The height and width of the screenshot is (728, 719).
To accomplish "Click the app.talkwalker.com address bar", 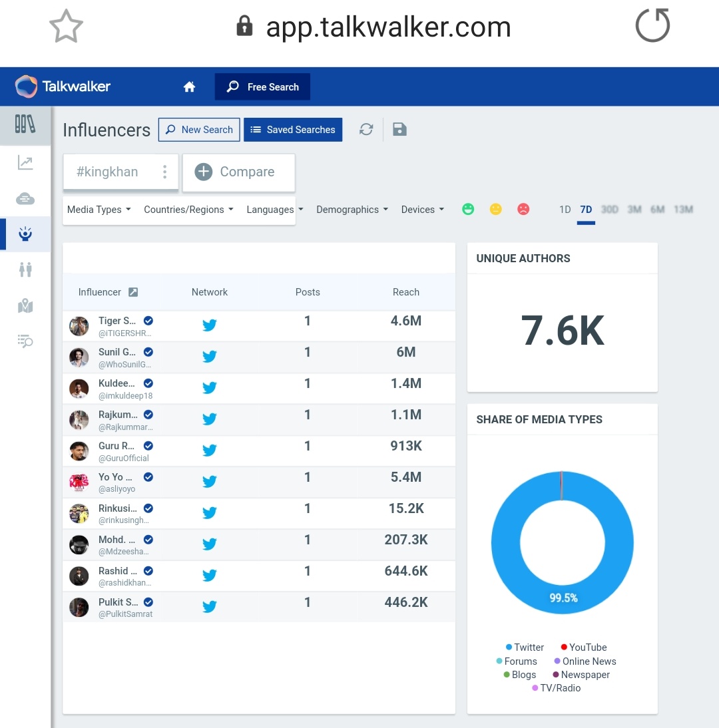I will pyautogui.click(x=388, y=27).
